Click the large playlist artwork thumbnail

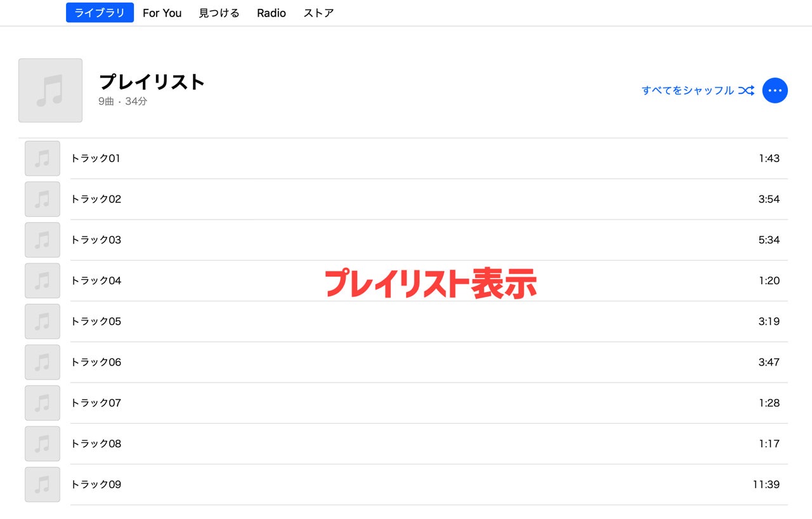click(x=50, y=90)
